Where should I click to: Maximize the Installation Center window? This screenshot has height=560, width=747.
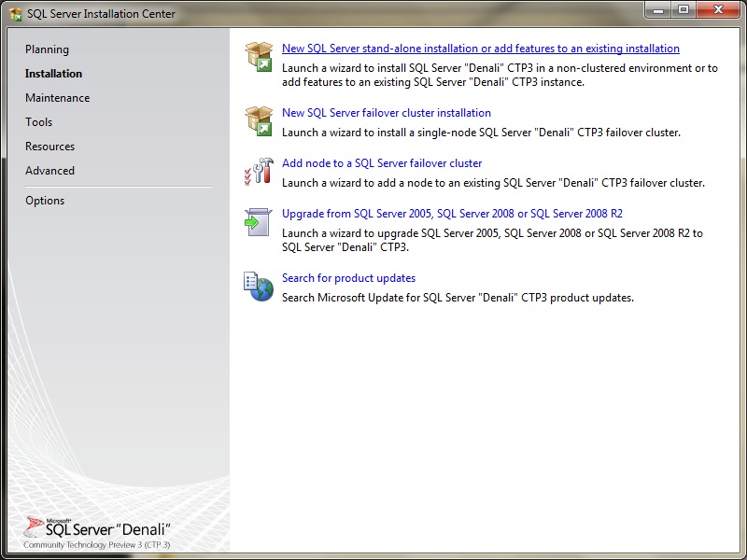pyautogui.click(x=684, y=11)
